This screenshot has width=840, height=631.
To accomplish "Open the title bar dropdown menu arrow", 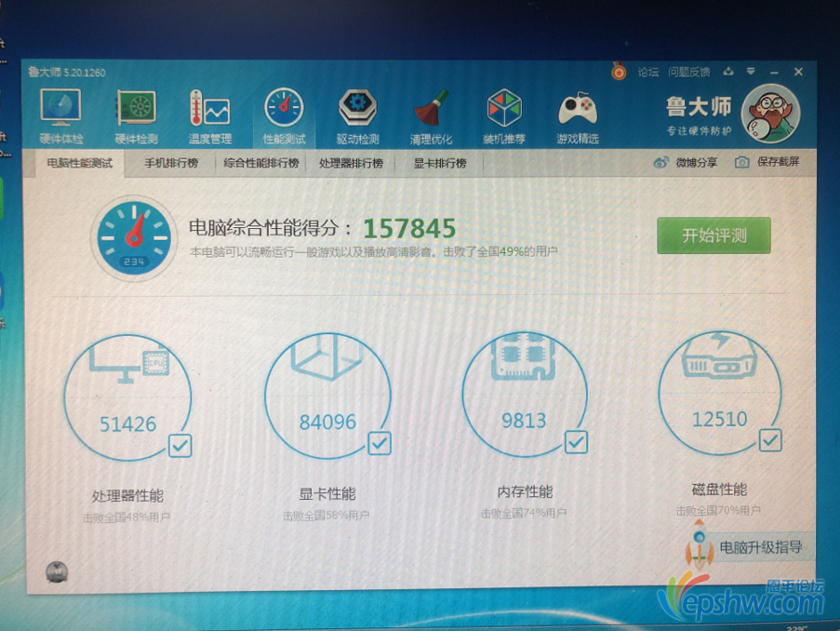I will (751, 72).
